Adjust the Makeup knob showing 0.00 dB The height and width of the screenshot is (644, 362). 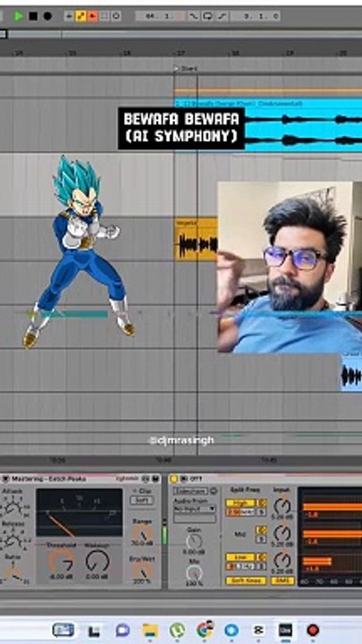97,560
